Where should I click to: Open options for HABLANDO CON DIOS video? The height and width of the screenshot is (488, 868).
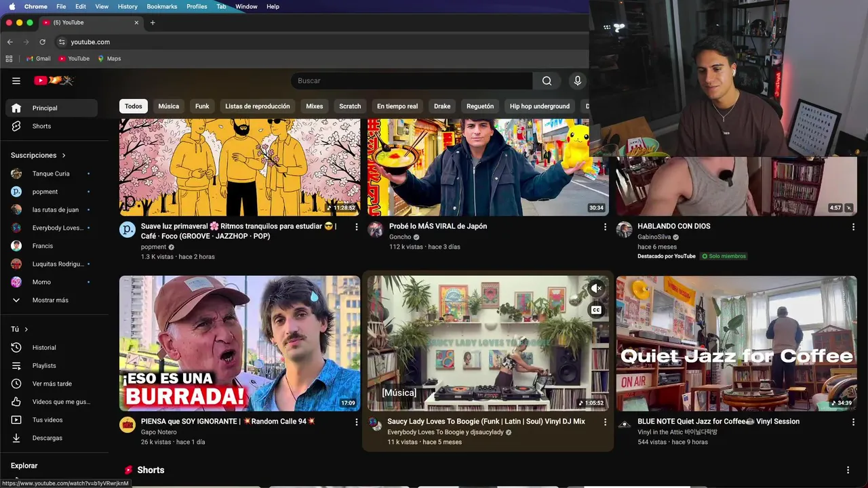pyautogui.click(x=853, y=227)
